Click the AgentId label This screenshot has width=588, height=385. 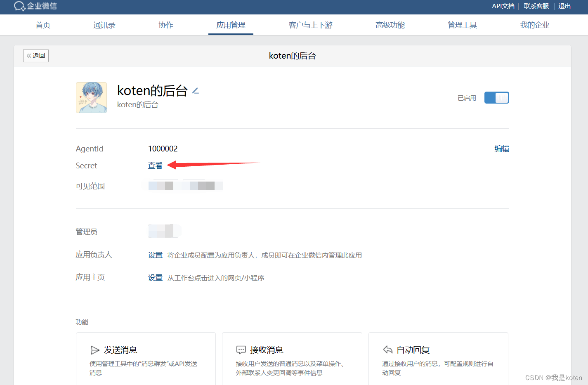point(90,149)
